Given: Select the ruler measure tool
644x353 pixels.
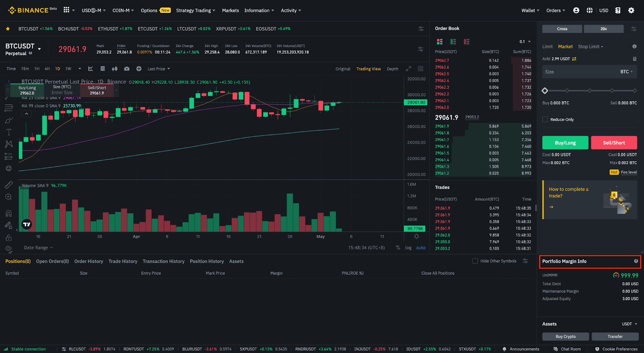Looking at the screenshot, I should tap(8, 185).
